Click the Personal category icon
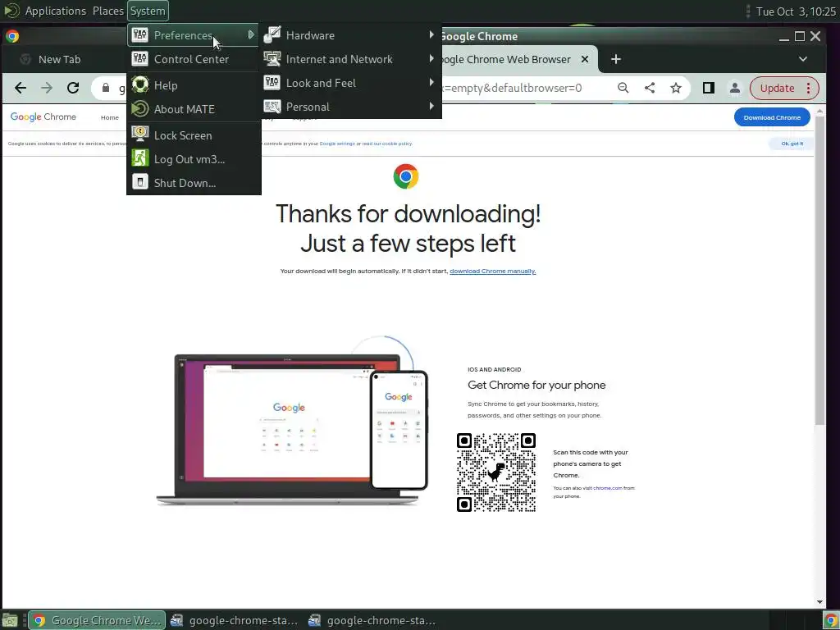 click(x=272, y=107)
